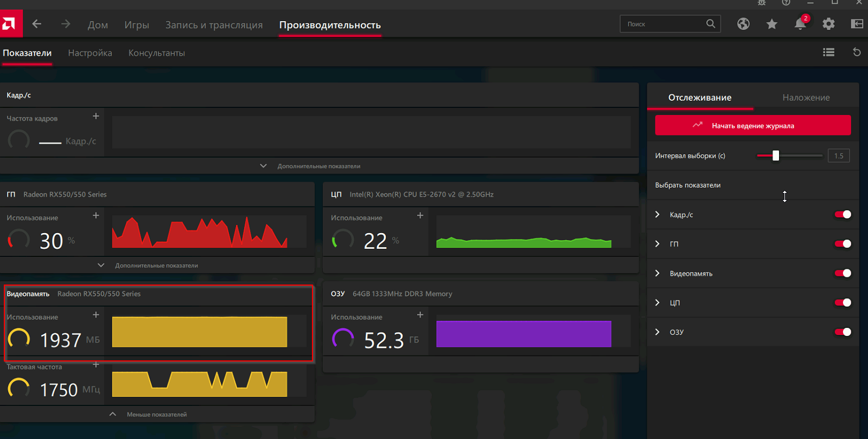Click Radeon RX550/550 Series GPU label
This screenshot has height=439, width=868.
(x=65, y=194)
